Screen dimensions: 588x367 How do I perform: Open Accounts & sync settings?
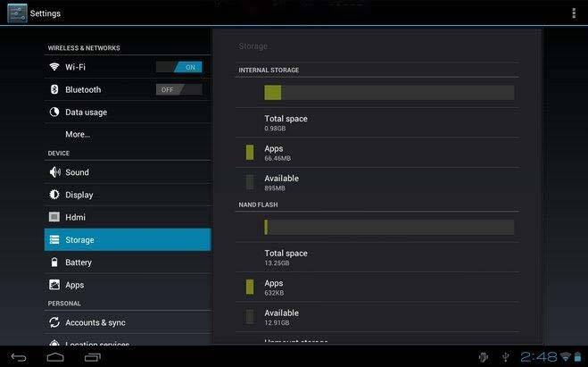point(128,322)
